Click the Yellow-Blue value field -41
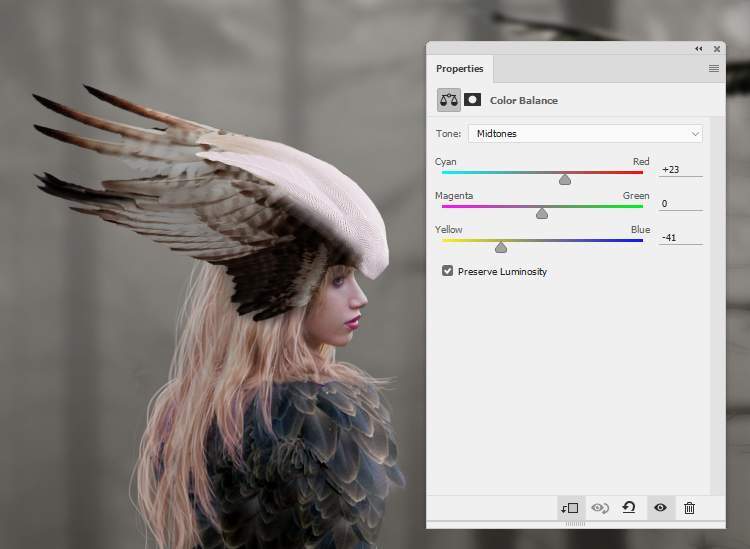 click(x=681, y=238)
